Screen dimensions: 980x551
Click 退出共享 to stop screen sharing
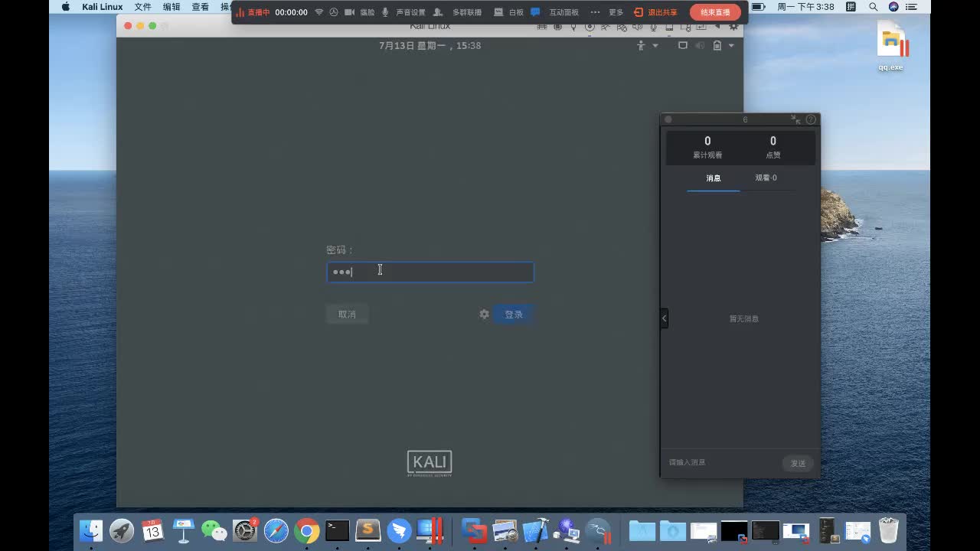[656, 12]
